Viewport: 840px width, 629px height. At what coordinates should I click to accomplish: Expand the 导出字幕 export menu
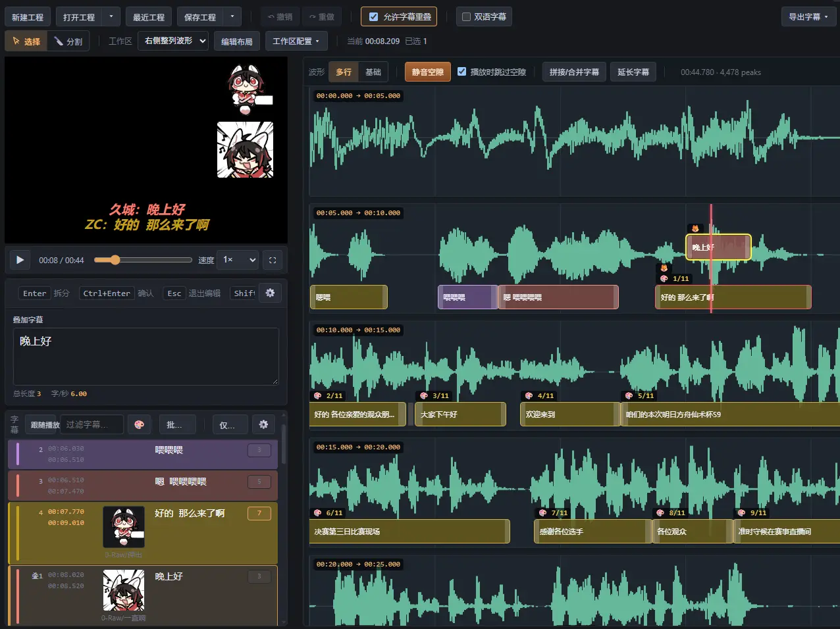pyautogui.click(x=808, y=16)
